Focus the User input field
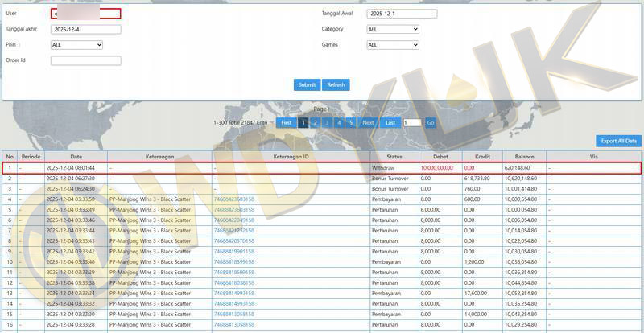The image size is (644, 333). point(85,14)
